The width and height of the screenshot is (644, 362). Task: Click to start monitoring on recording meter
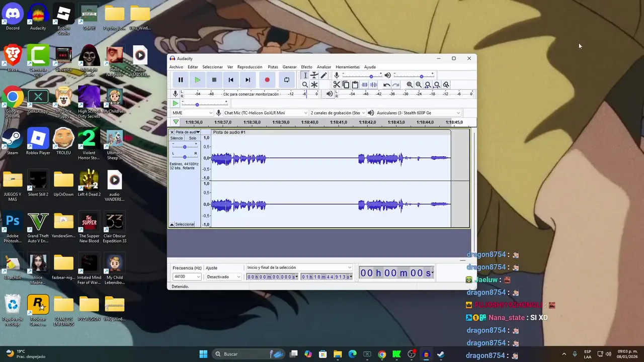(251, 94)
